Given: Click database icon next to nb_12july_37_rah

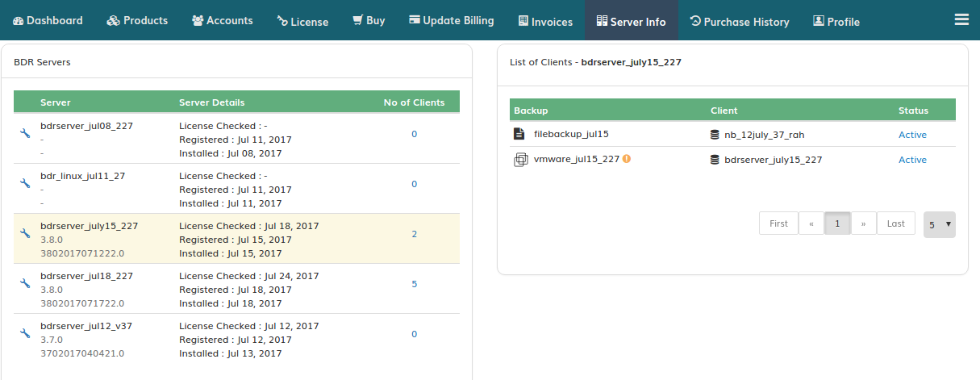Looking at the screenshot, I should pyautogui.click(x=715, y=135).
